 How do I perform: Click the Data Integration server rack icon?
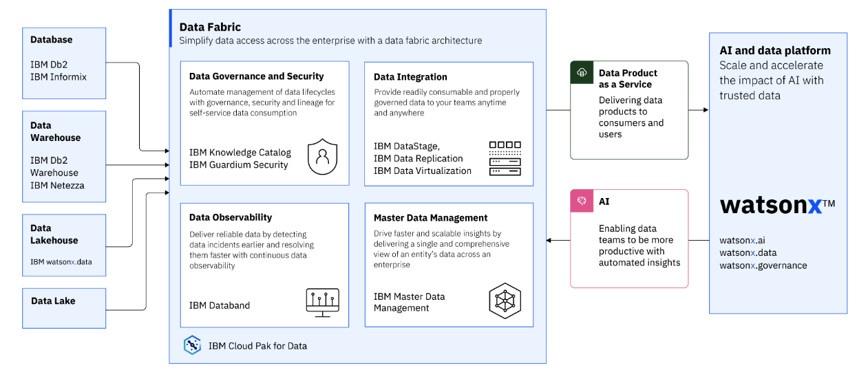tap(505, 158)
